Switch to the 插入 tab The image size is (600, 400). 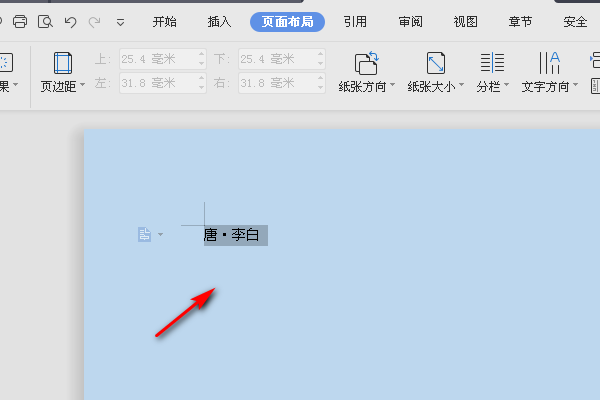click(219, 22)
